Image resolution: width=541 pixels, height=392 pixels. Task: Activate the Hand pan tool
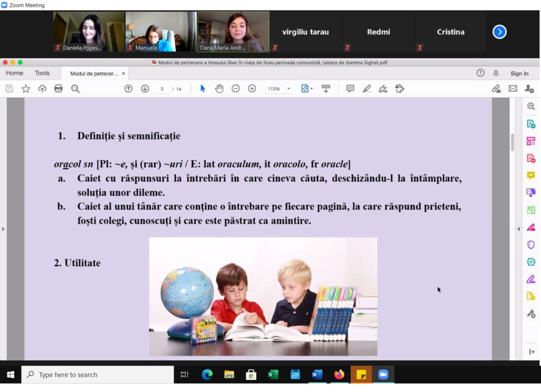(x=219, y=89)
